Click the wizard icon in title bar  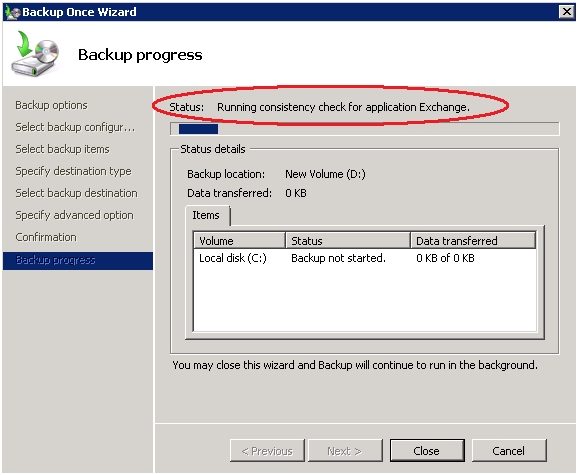pos(13,12)
